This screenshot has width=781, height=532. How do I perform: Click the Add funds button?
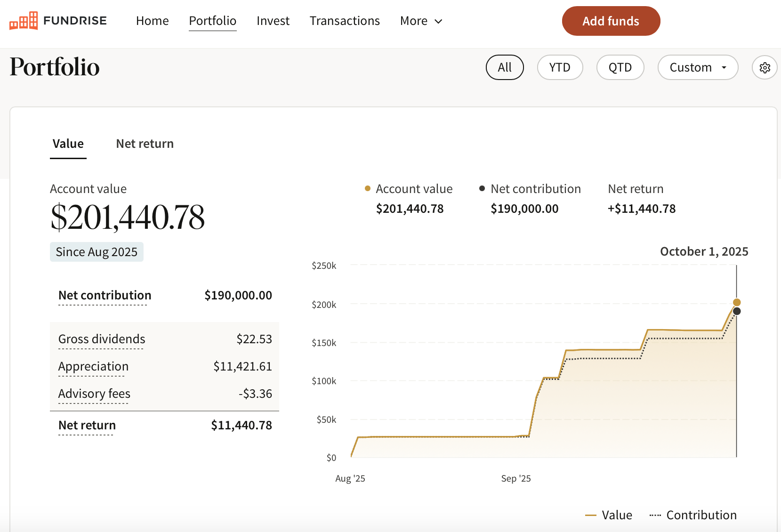[x=611, y=21]
